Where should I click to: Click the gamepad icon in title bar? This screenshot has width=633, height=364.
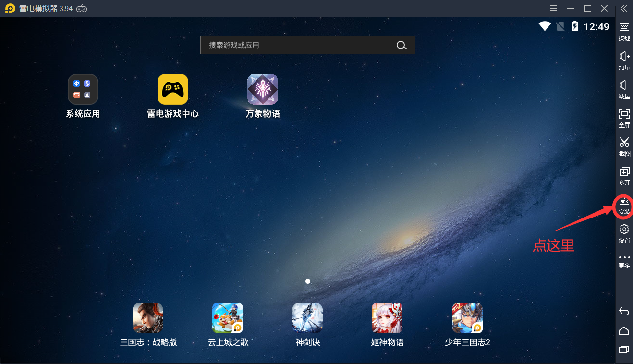82,9
